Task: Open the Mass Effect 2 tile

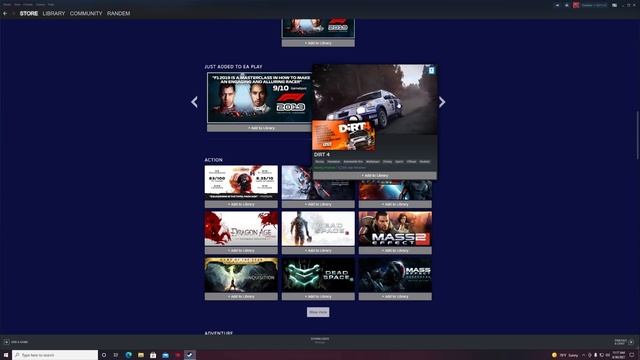Action: [x=395, y=229]
